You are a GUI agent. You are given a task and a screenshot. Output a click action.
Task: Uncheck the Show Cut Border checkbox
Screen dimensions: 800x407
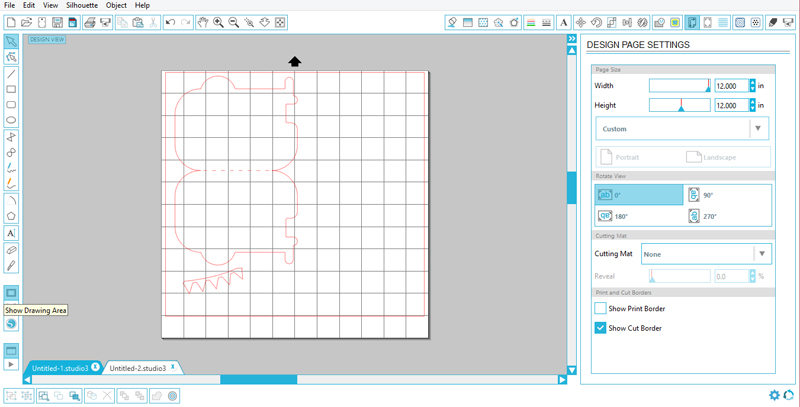point(601,328)
